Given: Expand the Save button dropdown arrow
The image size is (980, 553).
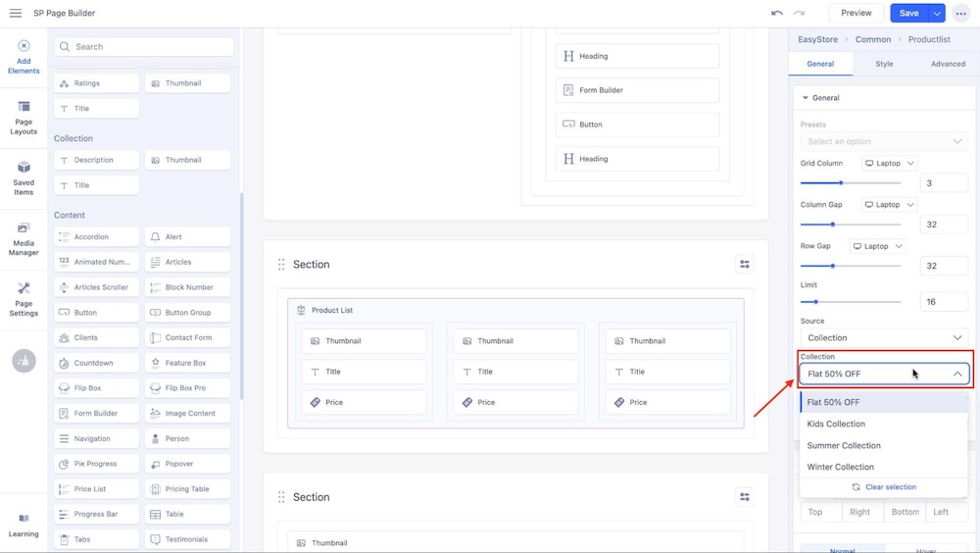Looking at the screenshot, I should (x=937, y=13).
